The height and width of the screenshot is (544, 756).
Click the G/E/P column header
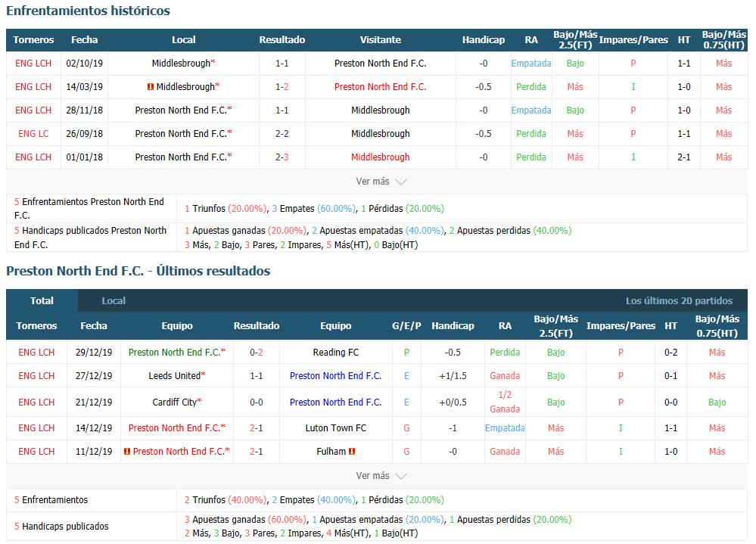coord(406,326)
